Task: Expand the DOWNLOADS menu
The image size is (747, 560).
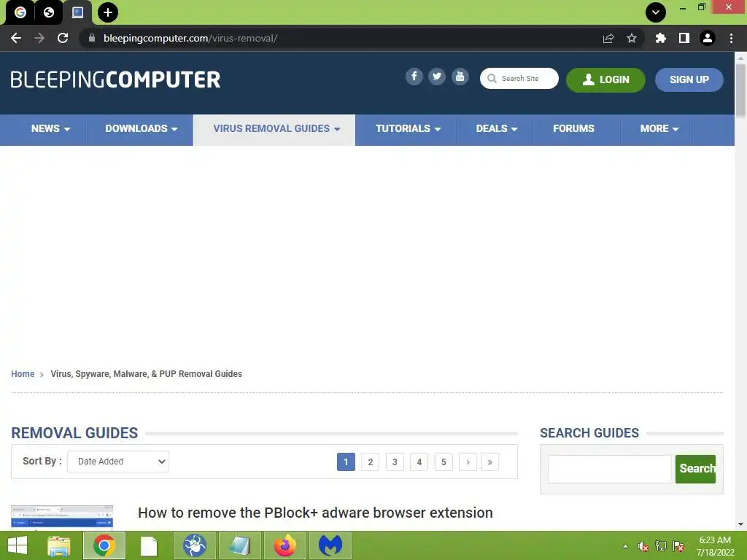Action: pyautogui.click(x=141, y=128)
